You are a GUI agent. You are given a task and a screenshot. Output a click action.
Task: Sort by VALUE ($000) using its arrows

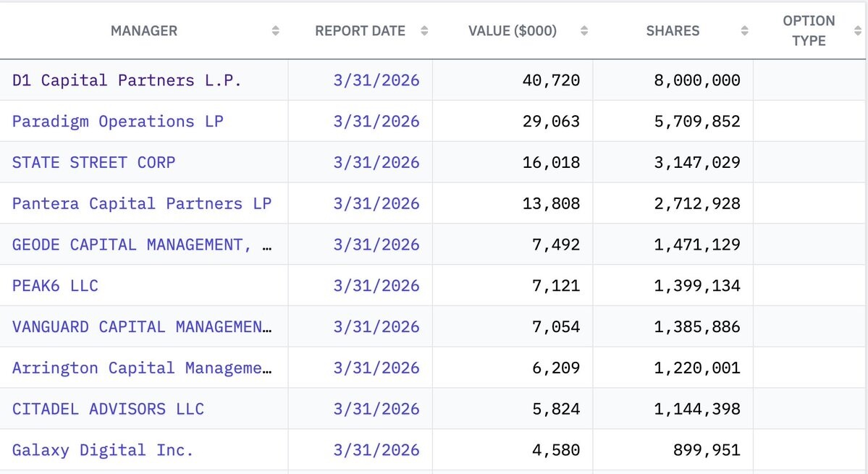584,31
